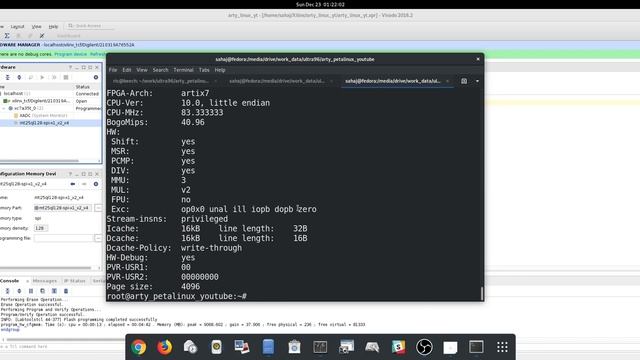Switch to Messages tab in Vivado

click(x=44, y=281)
